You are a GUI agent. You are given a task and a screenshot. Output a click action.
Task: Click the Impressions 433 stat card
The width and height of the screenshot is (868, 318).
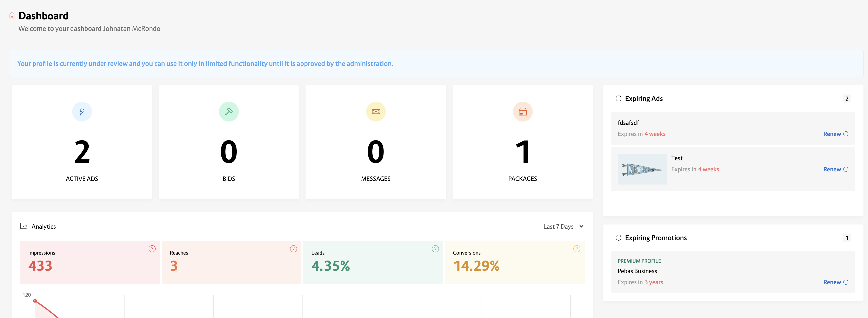click(x=90, y=262)
